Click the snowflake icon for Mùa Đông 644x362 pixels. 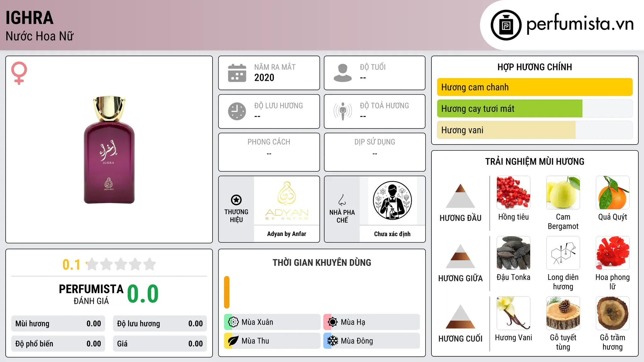tap(332, 341)
